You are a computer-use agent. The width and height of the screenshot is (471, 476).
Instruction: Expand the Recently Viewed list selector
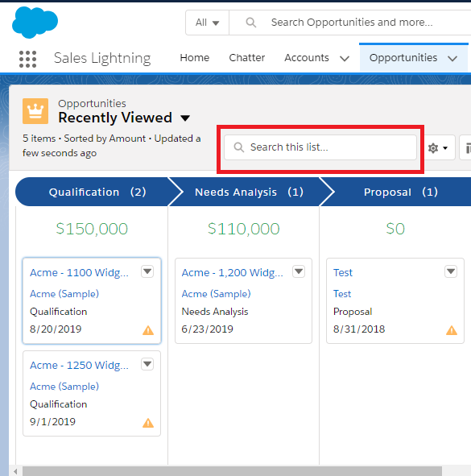[x=185, y=118]
